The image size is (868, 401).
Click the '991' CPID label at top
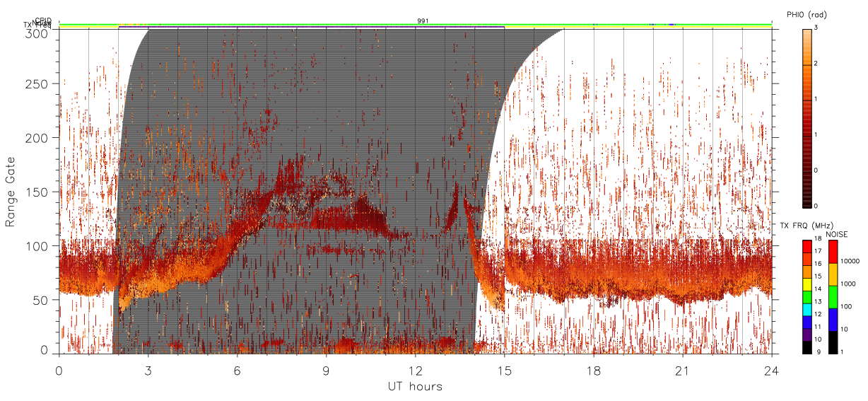pyautogui.click(x=422, y=21)
